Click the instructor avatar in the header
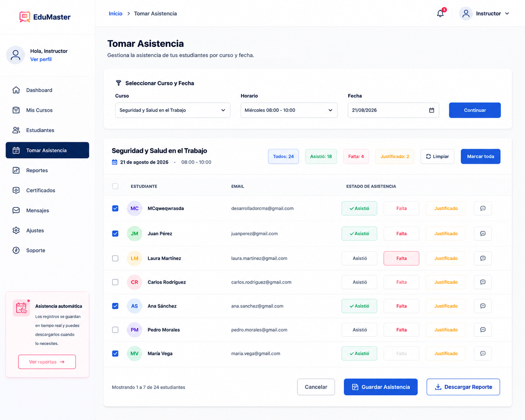This screenshot has height=420, width=525. (466, 13)
